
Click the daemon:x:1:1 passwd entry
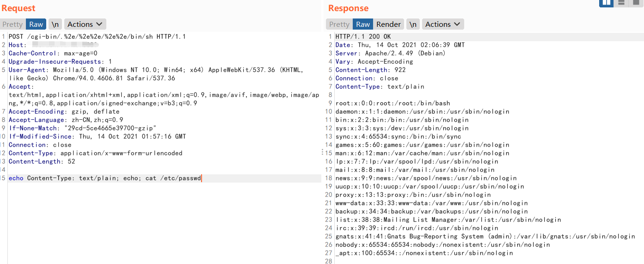pos(423,111)
